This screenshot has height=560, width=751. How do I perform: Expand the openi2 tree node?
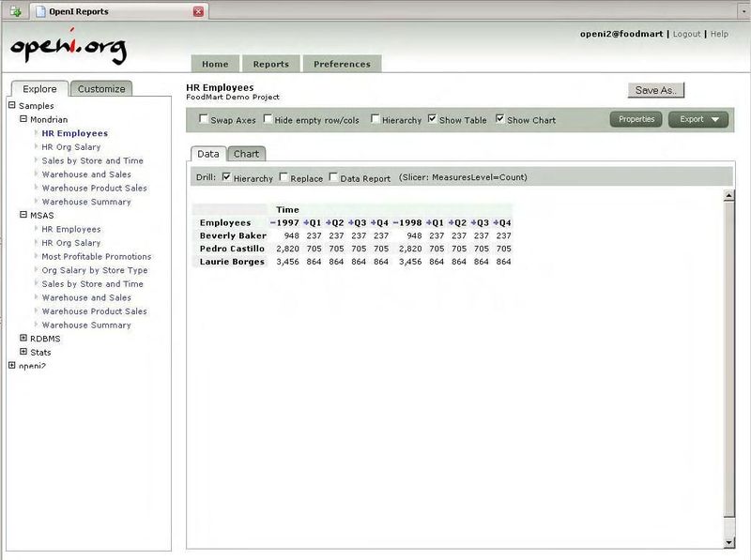pos(12,366)
